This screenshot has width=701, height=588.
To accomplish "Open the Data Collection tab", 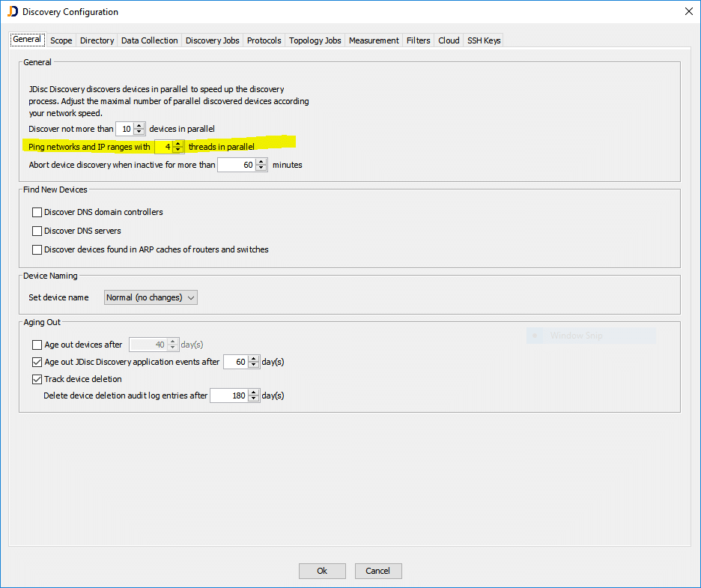I will pos(150,40).
